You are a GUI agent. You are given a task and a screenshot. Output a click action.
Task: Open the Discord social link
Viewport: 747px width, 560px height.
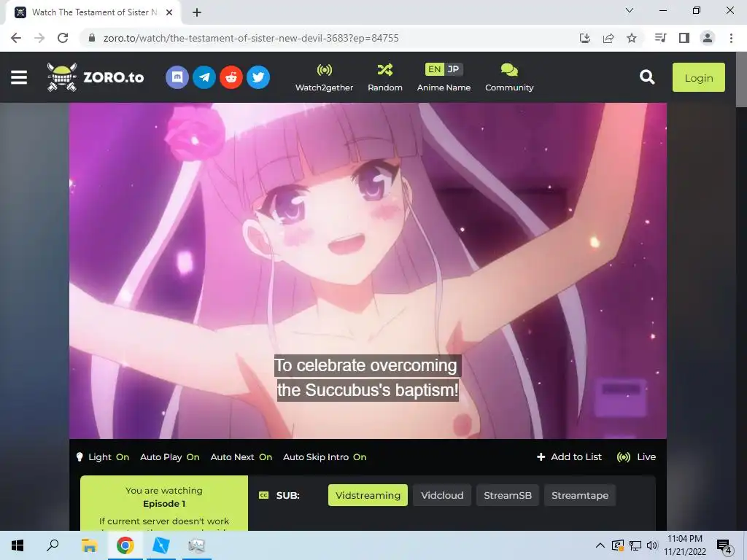177,77
